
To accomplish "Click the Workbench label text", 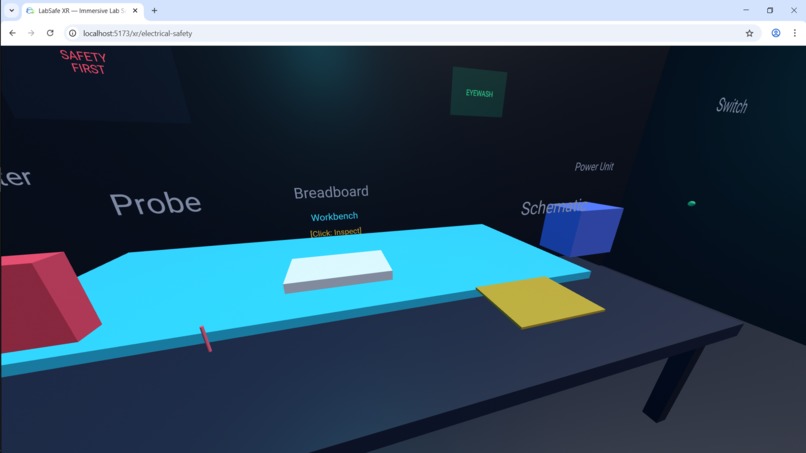I will coord(335,216).
